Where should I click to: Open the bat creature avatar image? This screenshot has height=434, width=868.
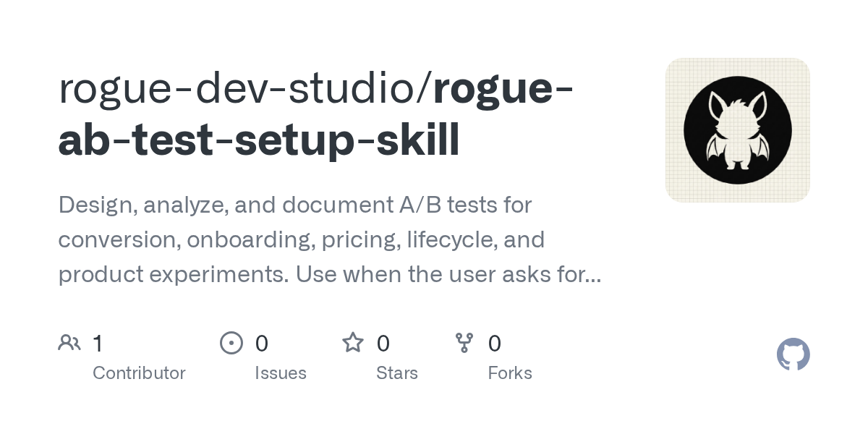738,130
